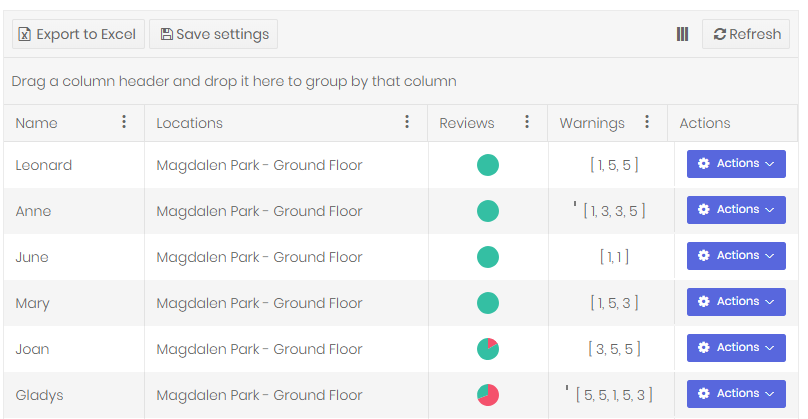
Task: Expand the Actions menu for Mary
Action: click(x=736, y=302)
